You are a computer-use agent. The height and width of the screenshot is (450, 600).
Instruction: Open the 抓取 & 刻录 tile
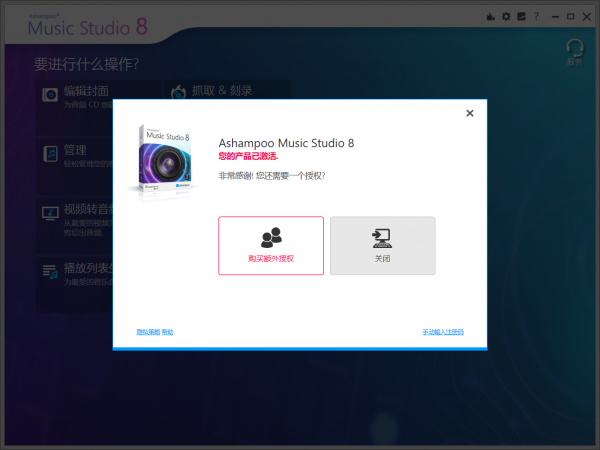[227, 90]
